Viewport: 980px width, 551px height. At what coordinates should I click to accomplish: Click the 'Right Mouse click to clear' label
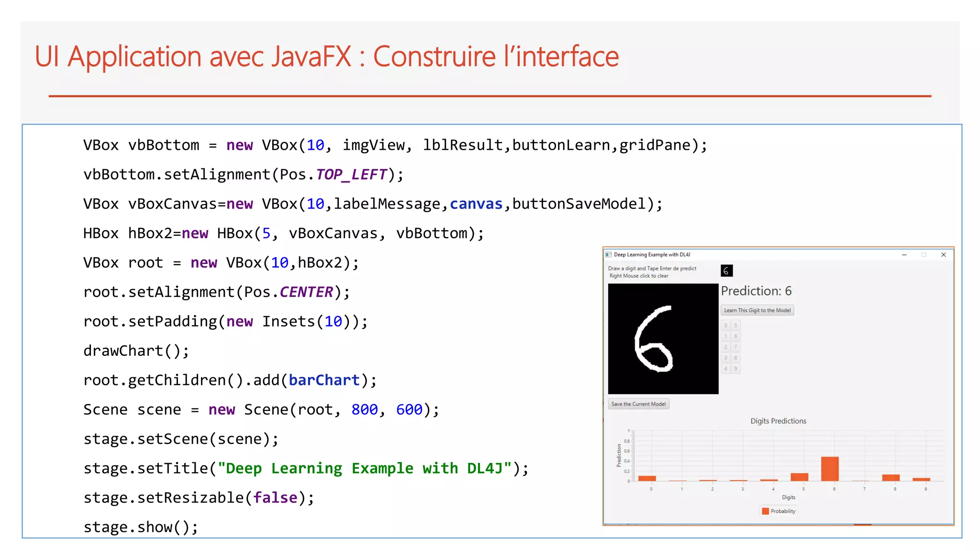pos(639,276)
